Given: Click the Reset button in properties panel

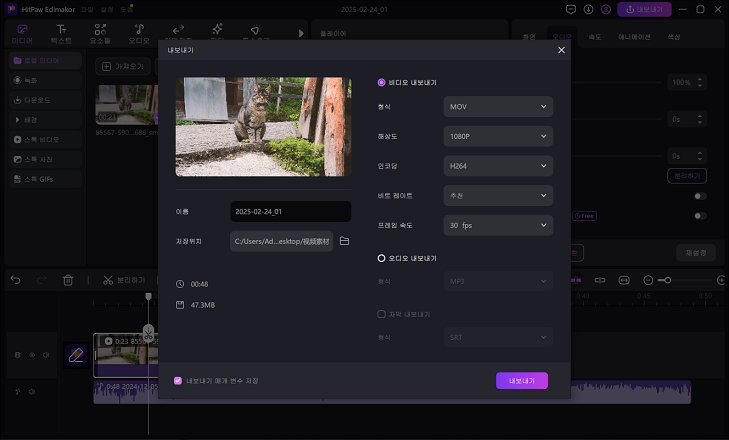Looking at the screenshot, I should point(696,253).
